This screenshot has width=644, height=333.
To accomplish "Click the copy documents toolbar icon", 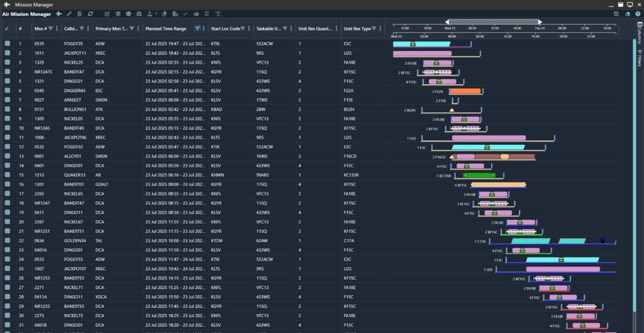I will pos(164,14).
